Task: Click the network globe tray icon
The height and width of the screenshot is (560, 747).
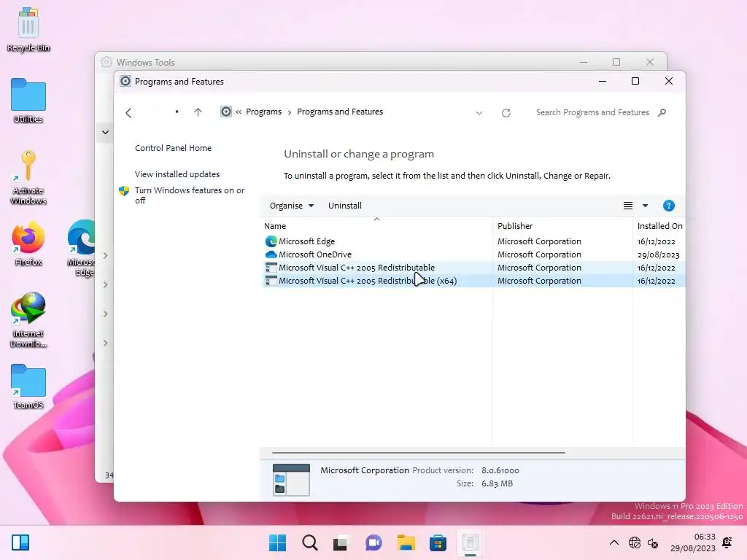Action: click(634, 542)
